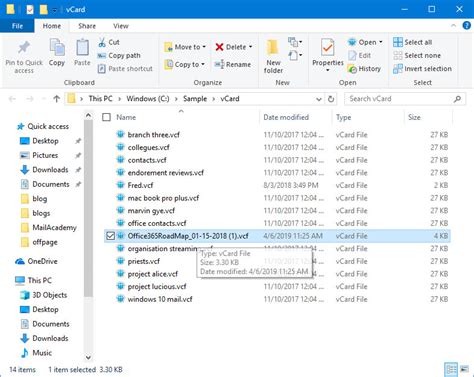Click Windows (C:) in the breadcrumb
This screenshot has height=377, width=474.
coord(148,99)
